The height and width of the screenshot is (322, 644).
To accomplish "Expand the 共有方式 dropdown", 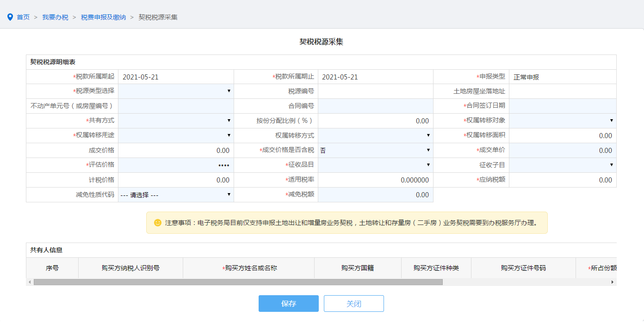I will click(x=176, y=121).
